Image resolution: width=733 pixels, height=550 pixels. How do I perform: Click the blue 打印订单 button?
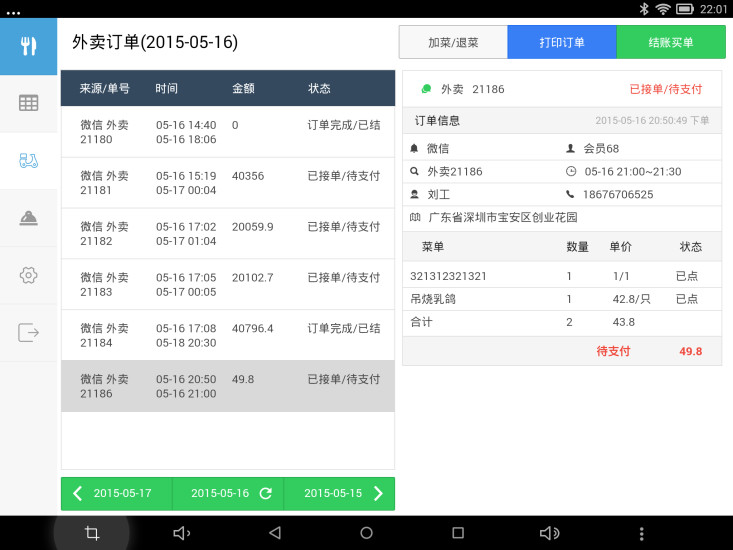click(562, 43)
